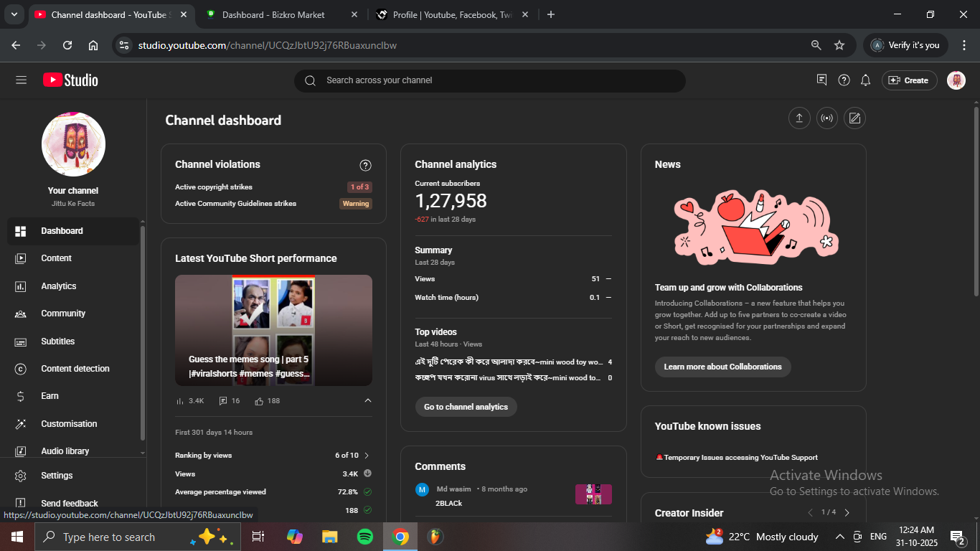Expand the Ranking by views arrow
980x551 pixels.
point(367,456)
